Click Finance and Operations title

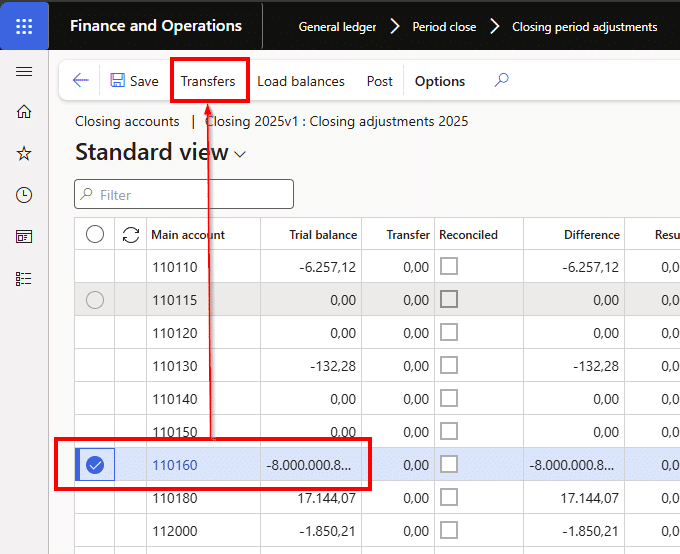156,26
